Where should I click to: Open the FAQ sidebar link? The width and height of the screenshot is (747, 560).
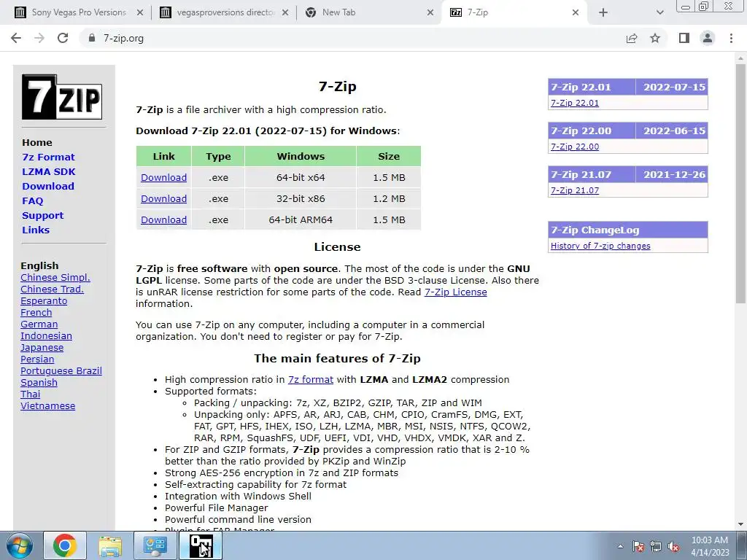coord(32,201)
